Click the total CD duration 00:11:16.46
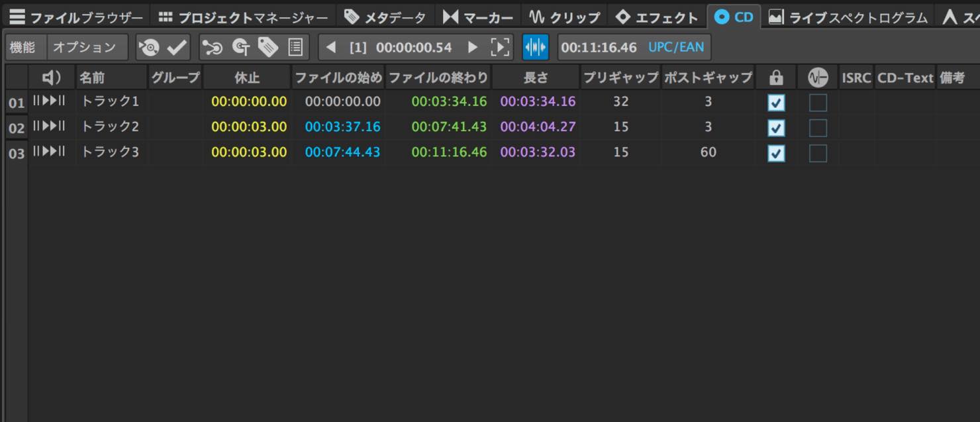Screen dimensions: 980x422 pos(599,47)
